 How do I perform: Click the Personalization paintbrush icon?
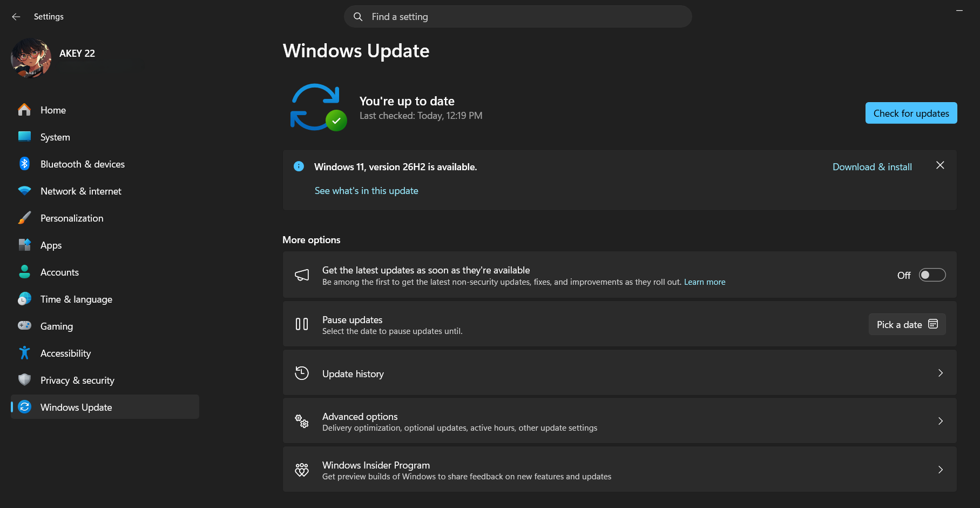coord(24,218)
